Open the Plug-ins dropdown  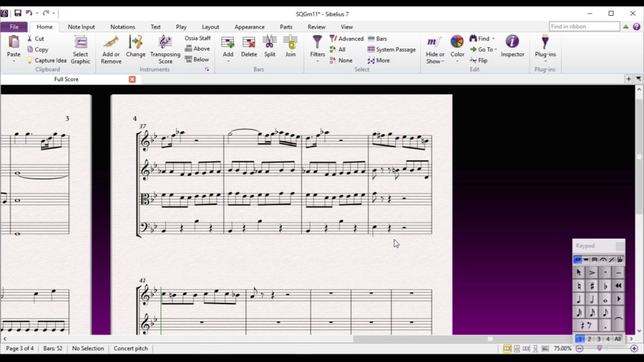click(x=545, y=61)
